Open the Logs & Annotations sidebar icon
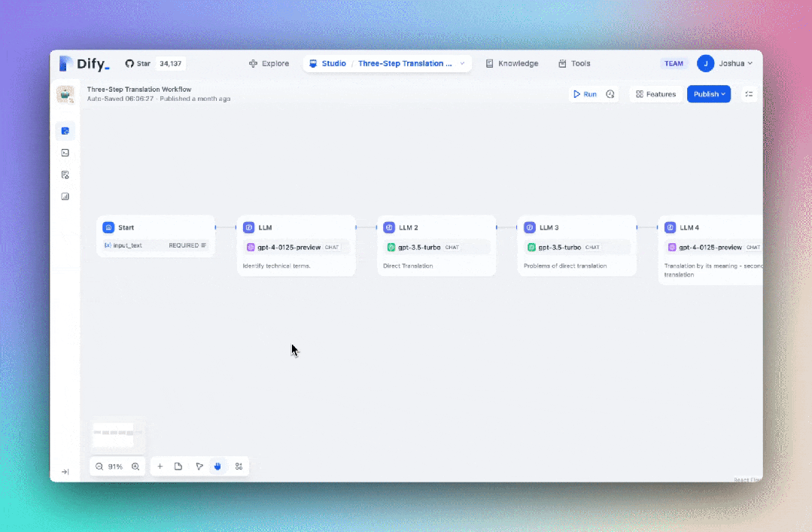This screenshot has height=532, width=812. click(x=65, y=174)
